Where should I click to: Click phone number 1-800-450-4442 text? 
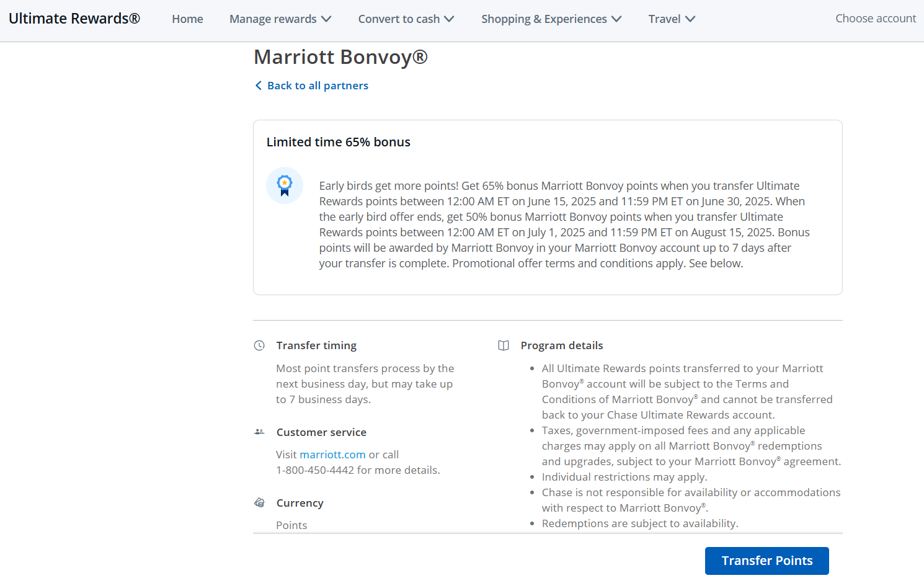[315, 470]
